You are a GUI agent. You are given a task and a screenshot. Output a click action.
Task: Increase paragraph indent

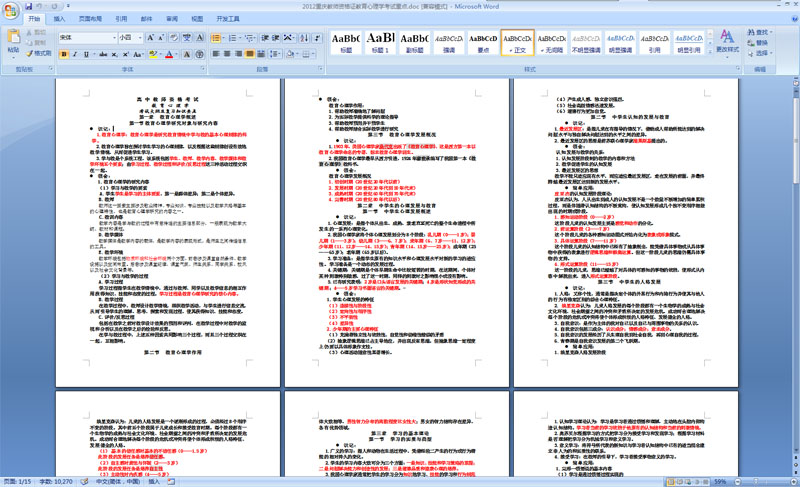click(276, 38)
